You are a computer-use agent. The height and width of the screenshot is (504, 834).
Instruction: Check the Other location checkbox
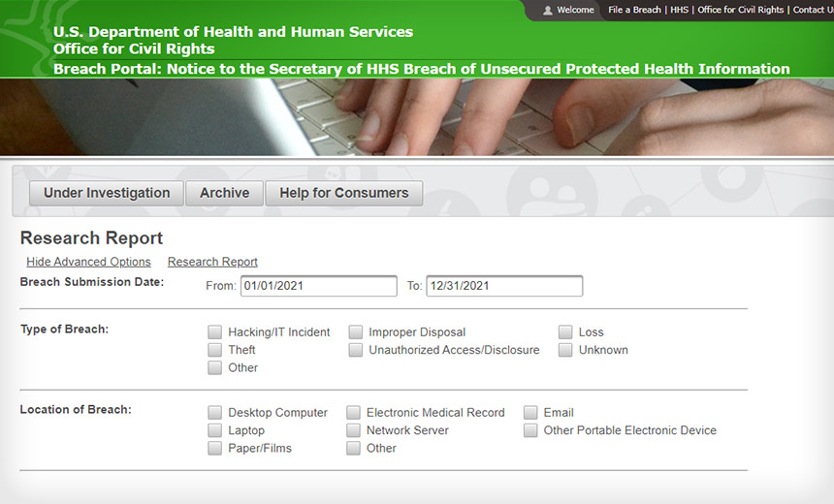[353, 448]
